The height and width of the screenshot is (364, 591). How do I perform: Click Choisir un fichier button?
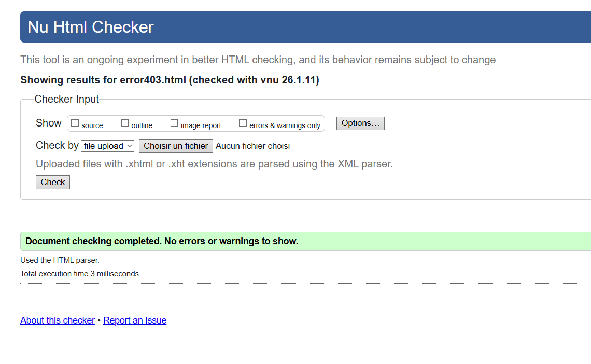point(176,146)
